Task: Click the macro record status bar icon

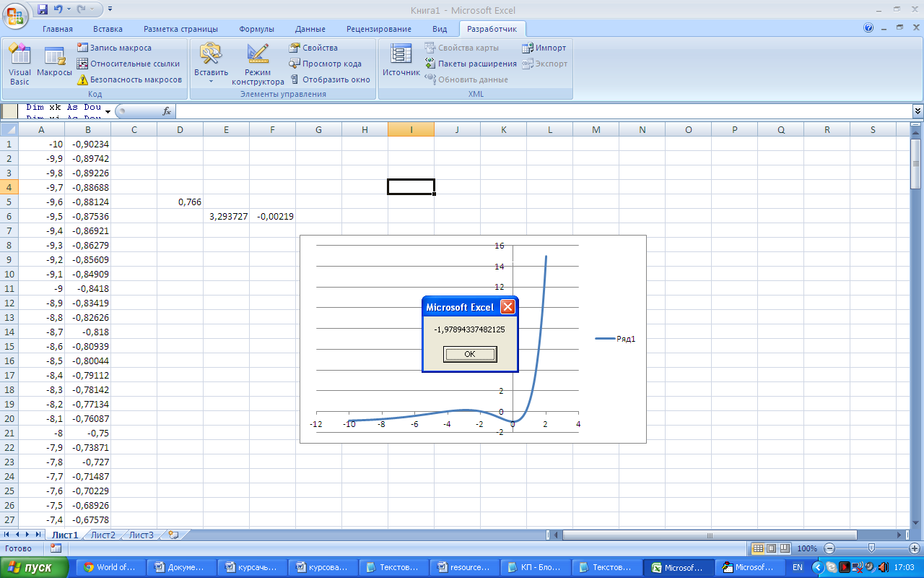Action: click(56, 548)
